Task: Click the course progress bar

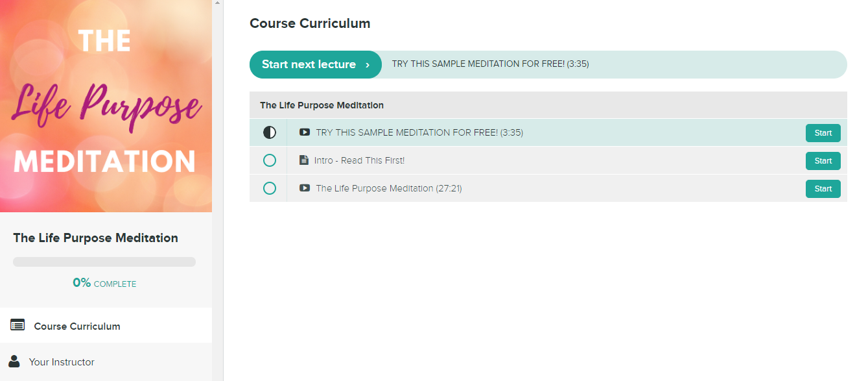Action: [x=104, y=262]
